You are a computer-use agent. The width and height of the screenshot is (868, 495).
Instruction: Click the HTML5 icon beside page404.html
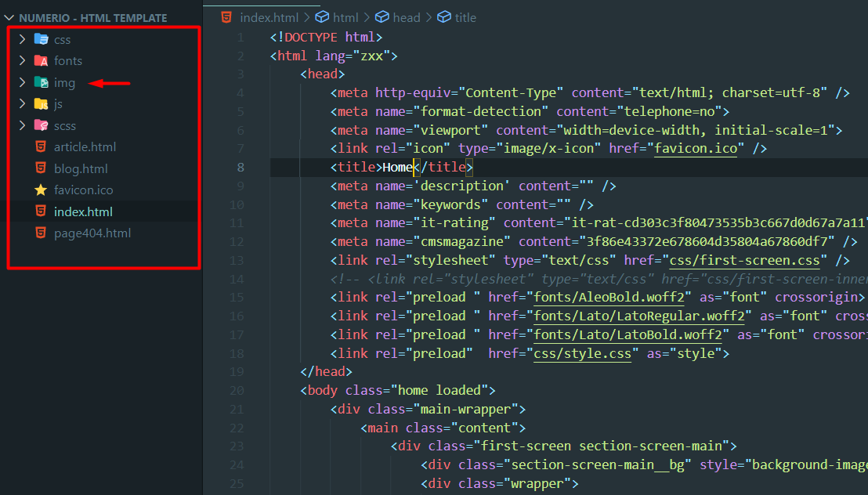(x=41, y=233)
